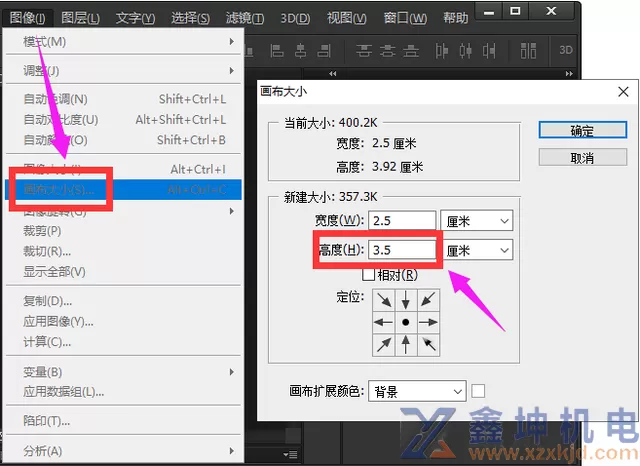Choose 裁剪(P) from the menu

123,231
